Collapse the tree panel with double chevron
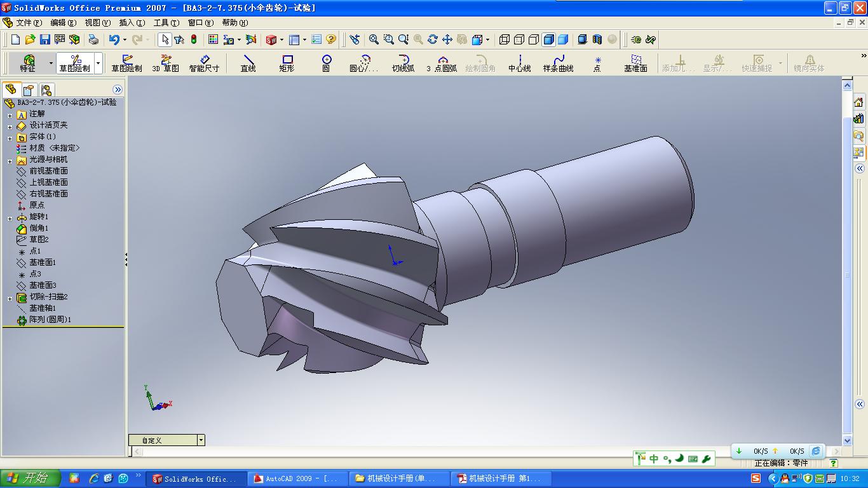This screenshot has height=488, width=868. pos(118,90)
